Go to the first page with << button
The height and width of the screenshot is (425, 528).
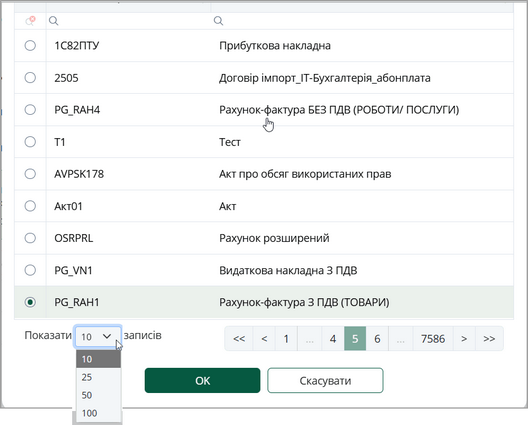tap(239, 338)
